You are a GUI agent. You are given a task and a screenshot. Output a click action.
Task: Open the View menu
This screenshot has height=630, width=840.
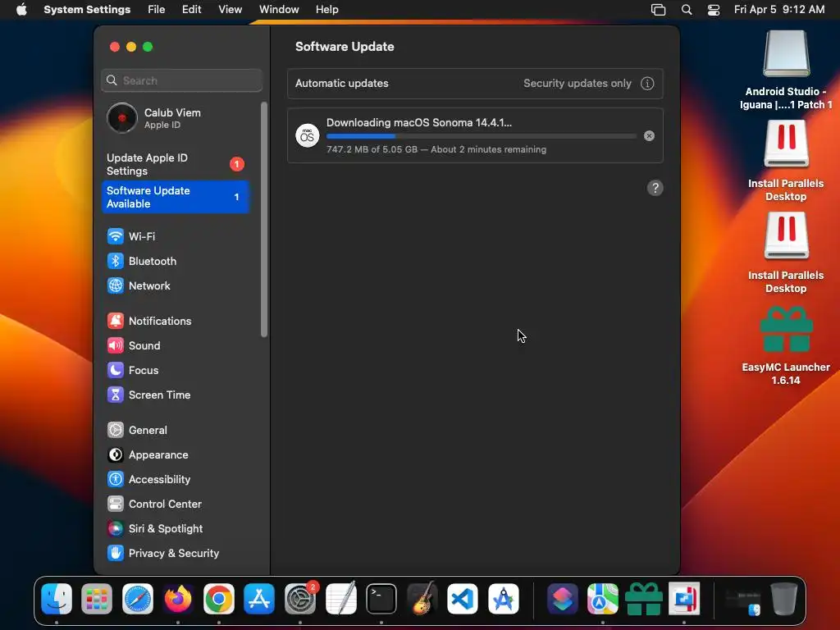230,10
